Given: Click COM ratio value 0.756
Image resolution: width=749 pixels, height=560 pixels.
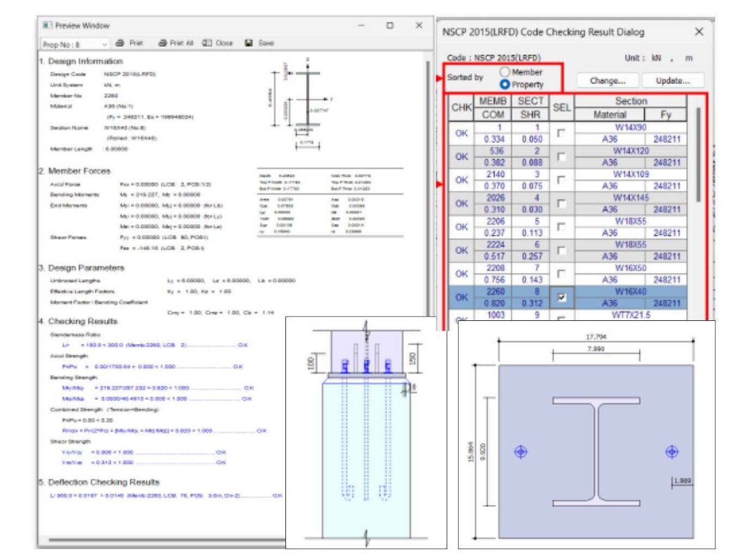Looking at the screenshot, I should click(494, 280).
